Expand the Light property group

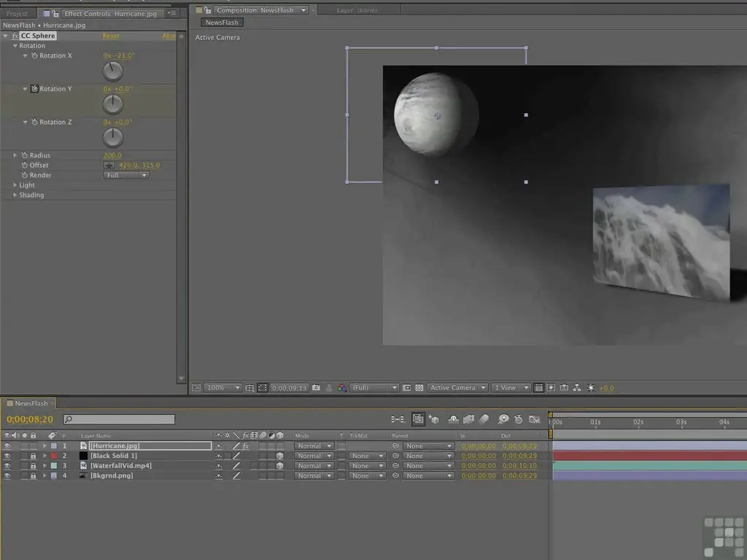(x=15, y=185)
